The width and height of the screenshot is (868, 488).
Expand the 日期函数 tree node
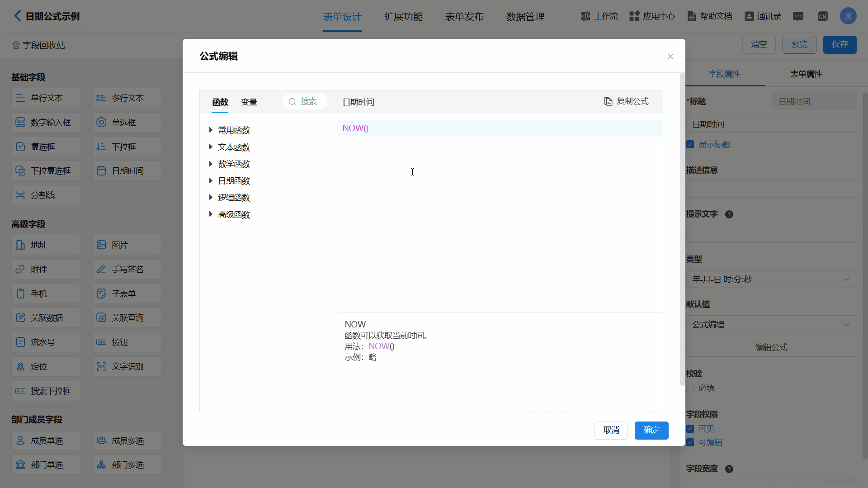coord(211,180)
